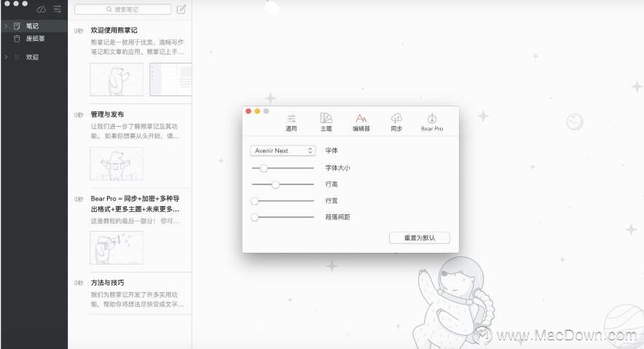Image resolution: width=644 pixels, height=349 pixels.
Task: Open the note 方法与技巧
Action: click(x=130, y=293)
